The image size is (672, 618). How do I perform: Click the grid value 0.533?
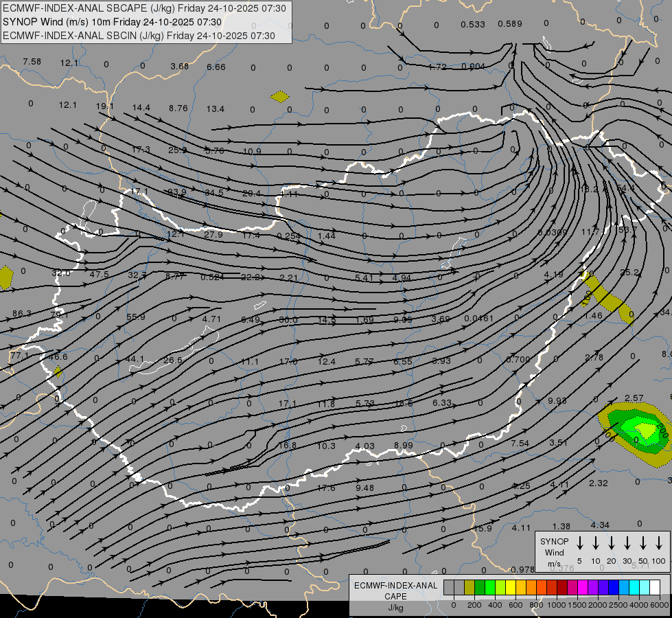point(473,25)
